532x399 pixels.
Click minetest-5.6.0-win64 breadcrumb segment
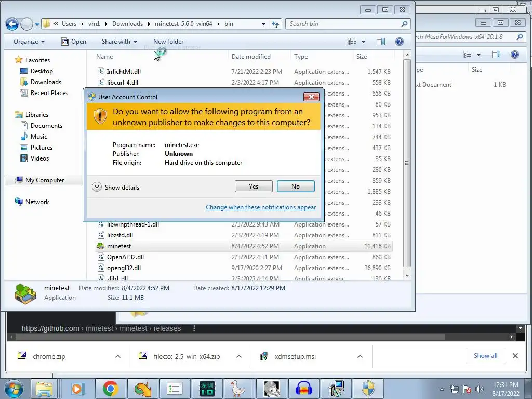(x=183, y=24)
